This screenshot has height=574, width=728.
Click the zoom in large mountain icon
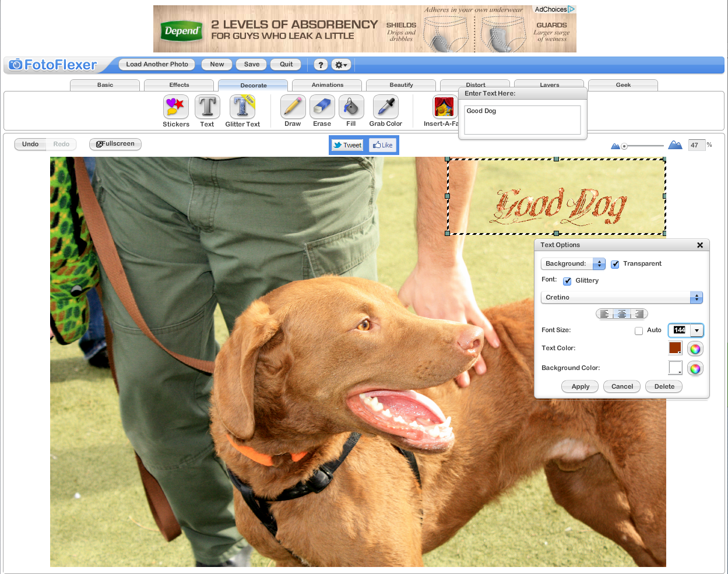(x=675, y=145)
